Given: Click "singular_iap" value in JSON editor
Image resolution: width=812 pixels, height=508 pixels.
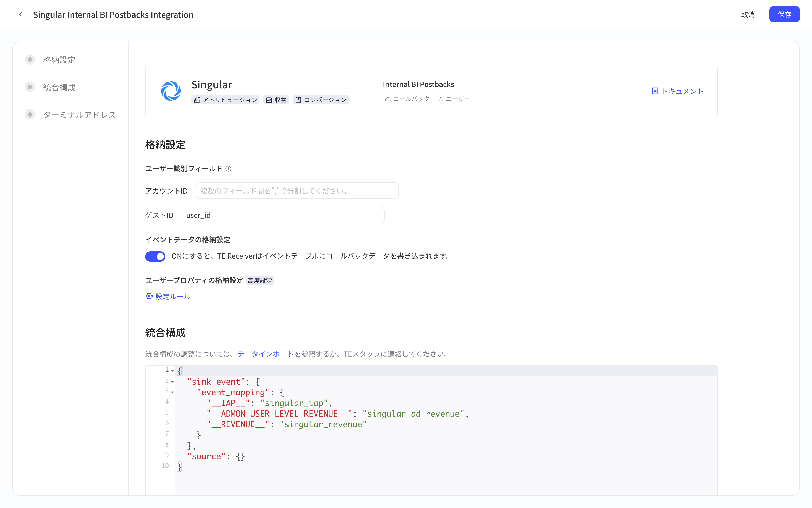Looking at the screenshot, I should [294, 403].
